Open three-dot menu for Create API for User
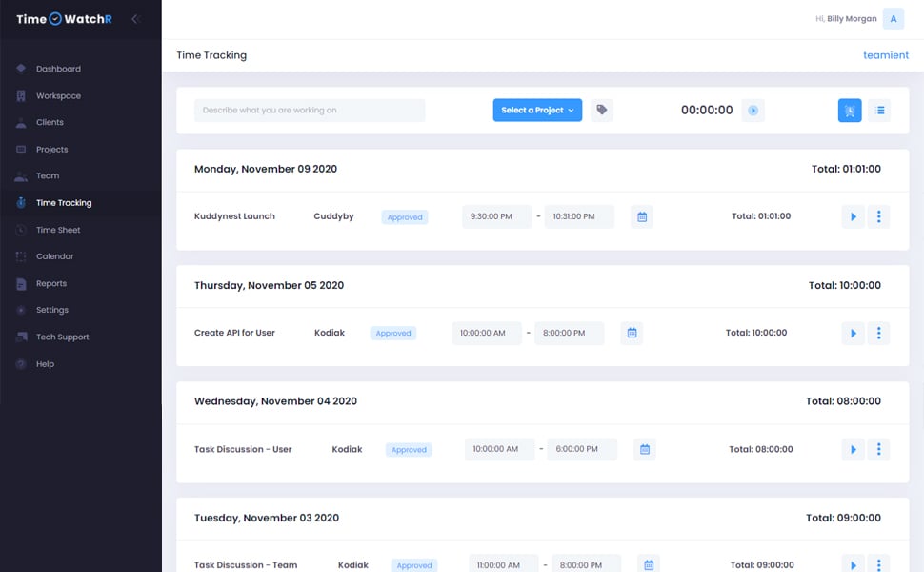This screenshot has width=924, height=572. (878, 334)
